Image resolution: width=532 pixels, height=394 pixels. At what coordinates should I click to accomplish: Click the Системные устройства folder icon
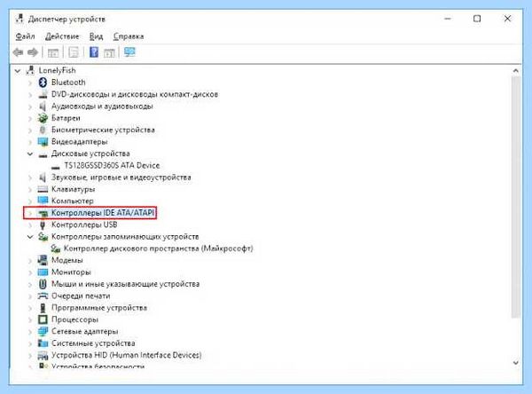(x=43, y=343)
